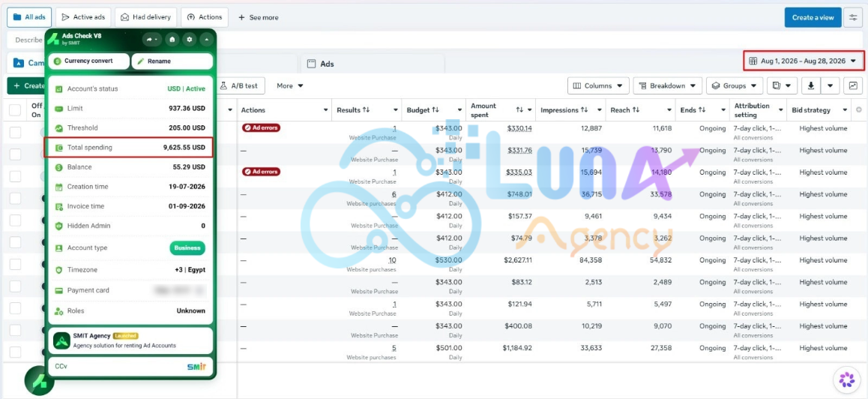The height and width of the screenshot is (399, 868).
Task: Switch to Active ads view
Action: pos(84,17)
